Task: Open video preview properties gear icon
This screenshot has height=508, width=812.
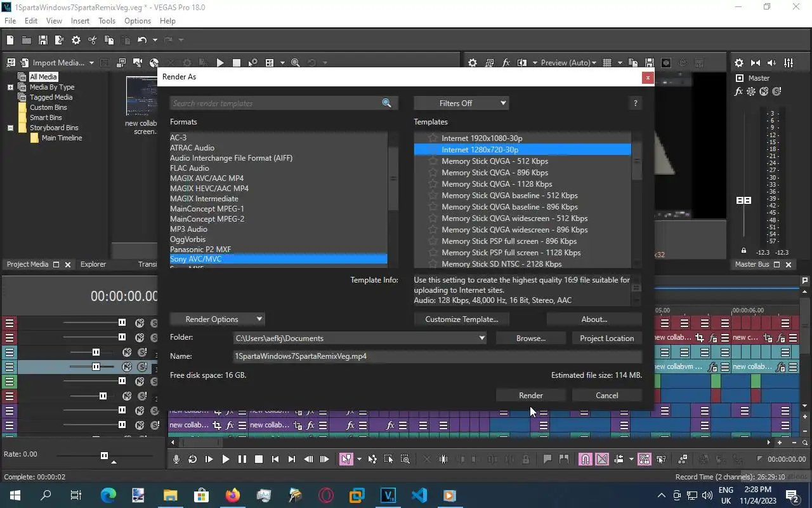Action: pos(473,63)
